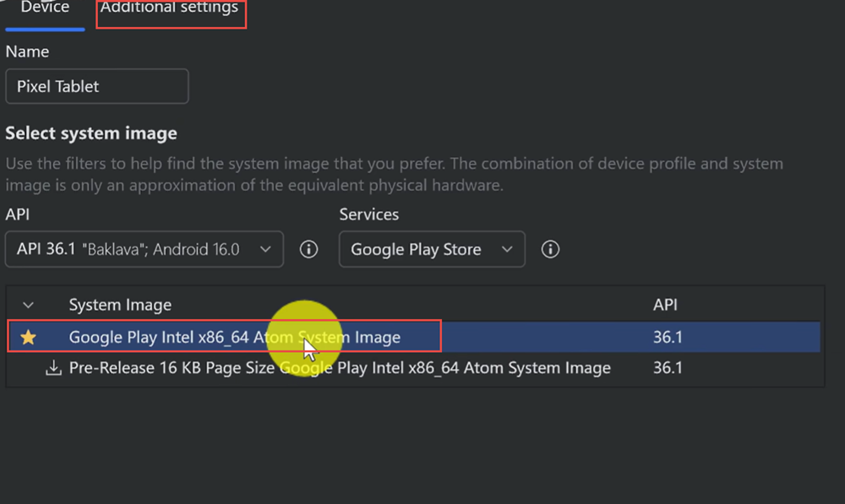Click the 36.1 API value in the selected row
Image resolution: width=845 pixels, height=504 pixels.
[x=668, y=338]
